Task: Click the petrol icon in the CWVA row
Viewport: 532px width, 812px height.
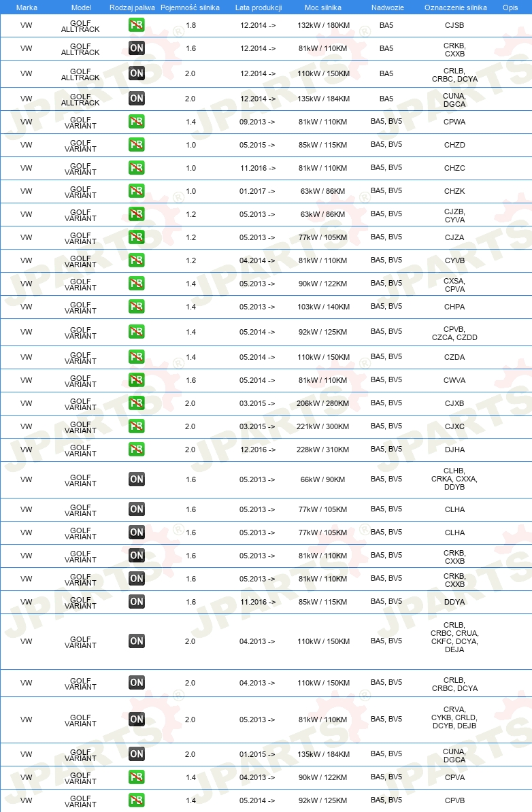Action: tap(137, 379)
